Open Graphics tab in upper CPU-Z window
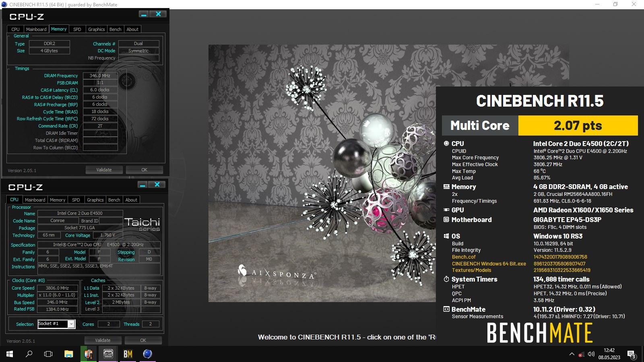 (x=97, y=29)
